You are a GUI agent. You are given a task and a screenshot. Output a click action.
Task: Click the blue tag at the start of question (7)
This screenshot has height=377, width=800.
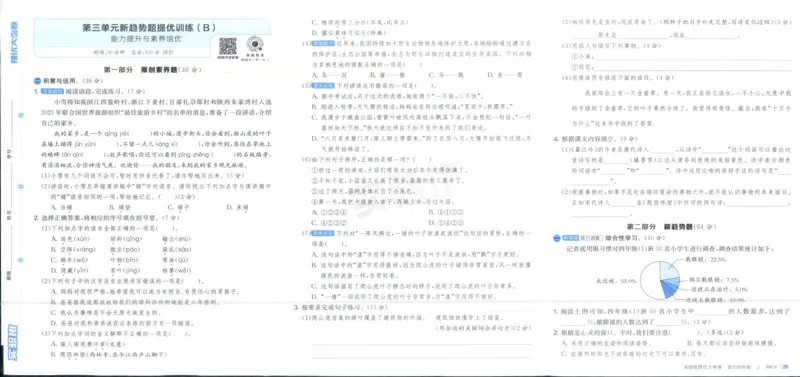322,233
